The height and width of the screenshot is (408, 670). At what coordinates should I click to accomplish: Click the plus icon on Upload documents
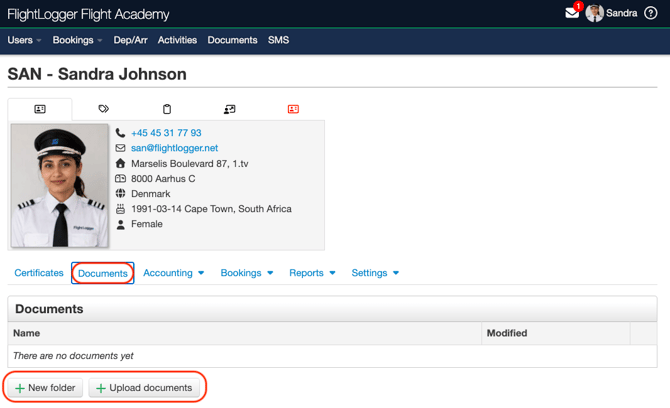pyautogui.click(x=101, y=388)
